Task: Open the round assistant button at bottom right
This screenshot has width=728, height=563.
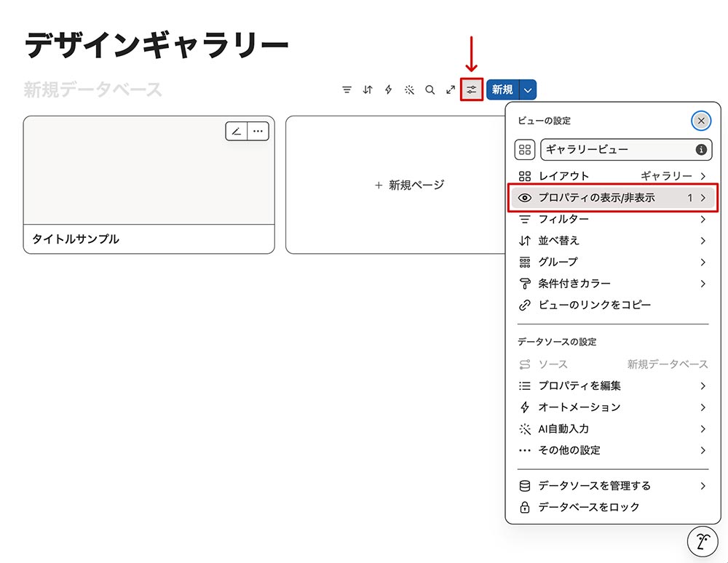Action: (703, 541)
